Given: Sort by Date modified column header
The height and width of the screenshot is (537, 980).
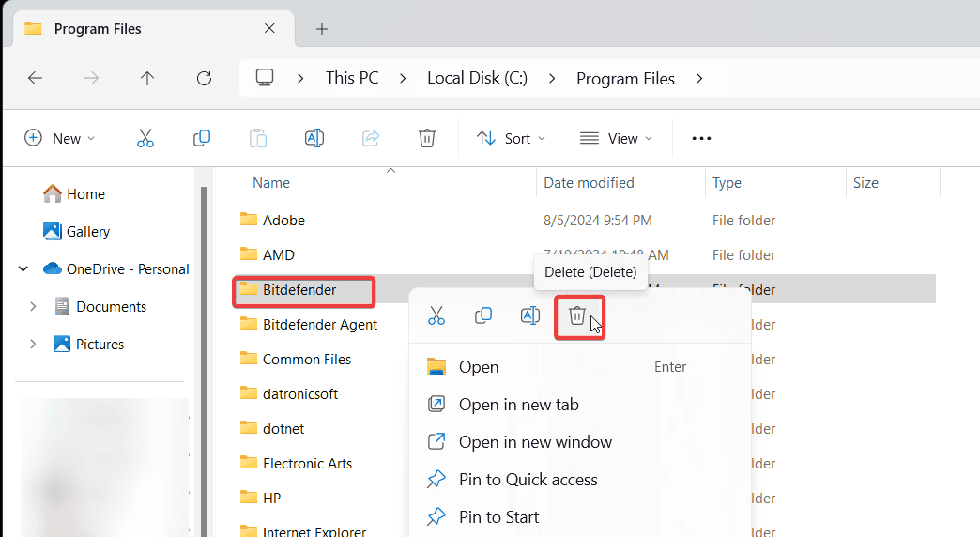Looking at the screenshot, I should pyautogui.click(x=589, y=182).
